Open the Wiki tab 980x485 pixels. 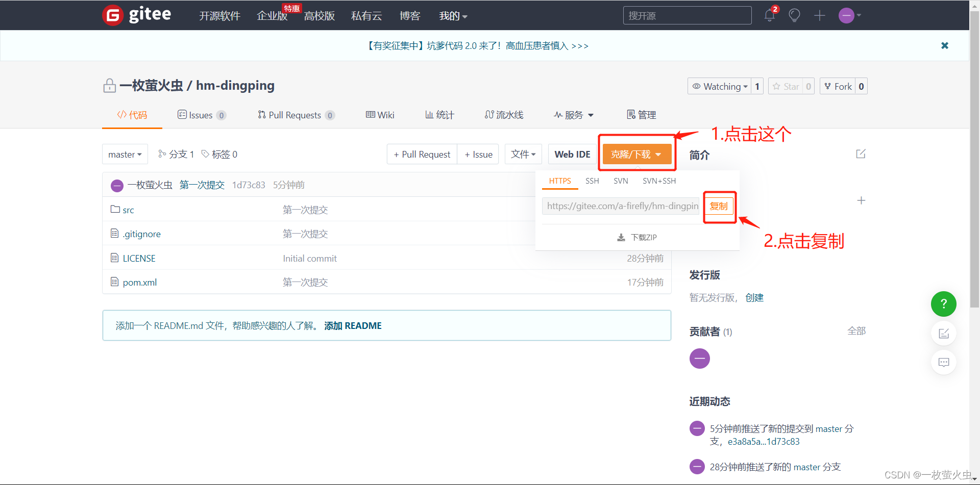pos(380,115)
